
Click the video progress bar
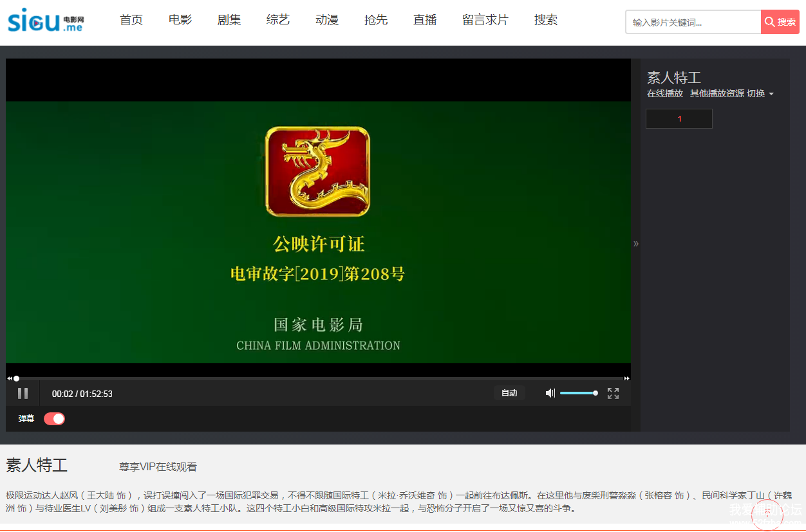tap(320, 378)
